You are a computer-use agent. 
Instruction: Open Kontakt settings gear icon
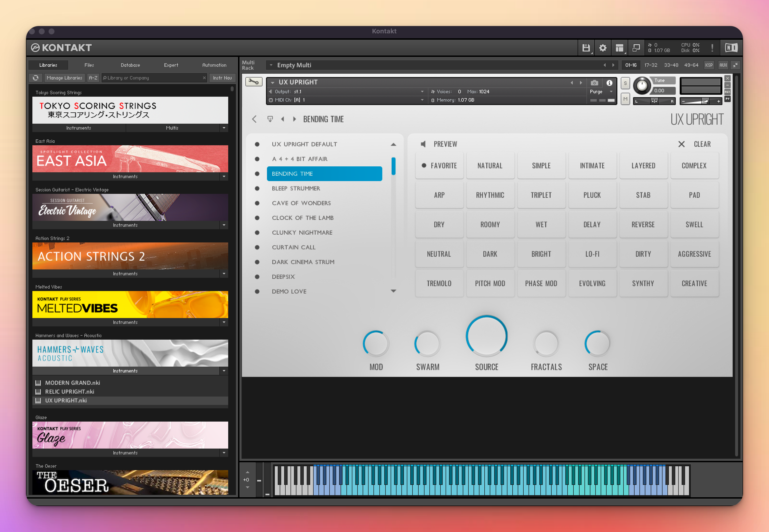[603, 48]
